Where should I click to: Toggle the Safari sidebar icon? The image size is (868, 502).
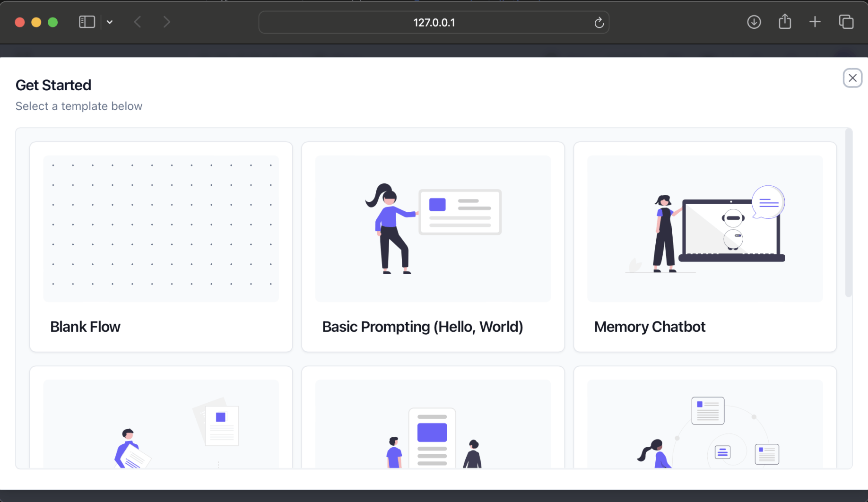pyautogui.click(x=87, y=22)
